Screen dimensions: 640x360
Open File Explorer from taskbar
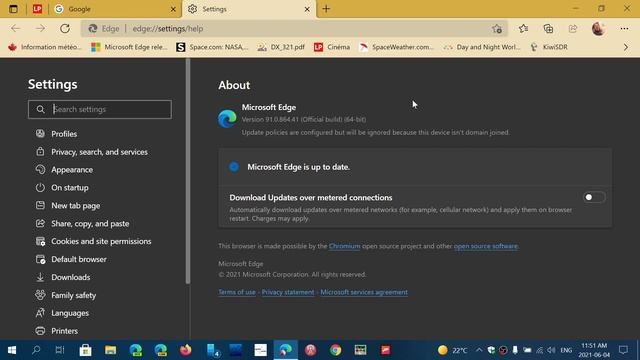tap(110, 350)
